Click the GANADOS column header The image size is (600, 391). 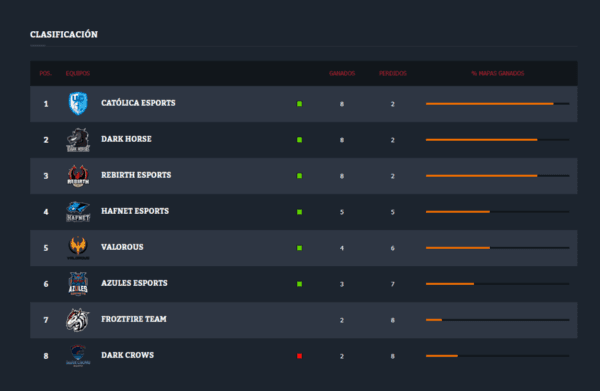(342, 73)
